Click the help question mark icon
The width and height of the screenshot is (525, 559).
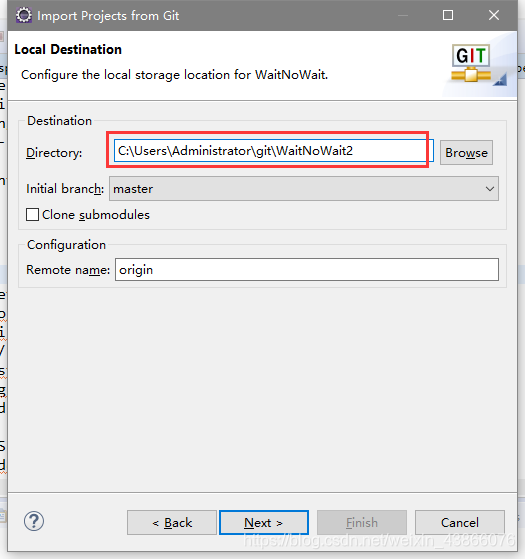coord(34,522)
